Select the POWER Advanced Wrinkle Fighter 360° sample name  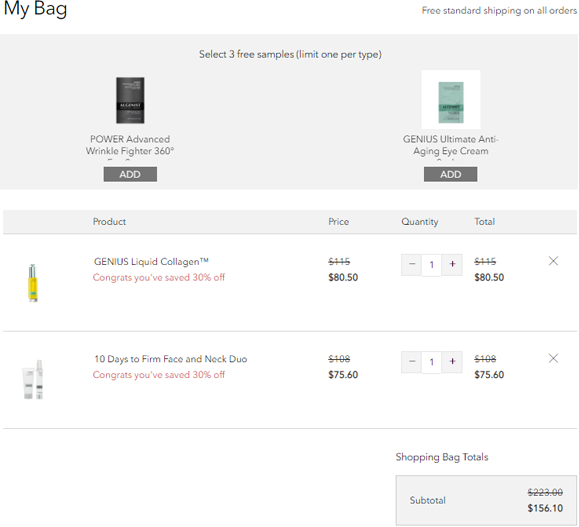click(130, 145)
